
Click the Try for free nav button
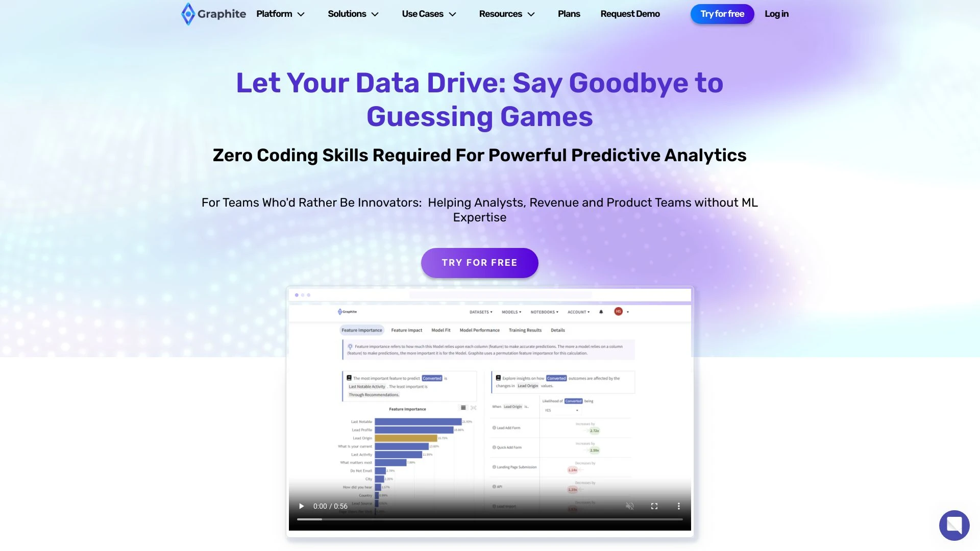point(722,13)
